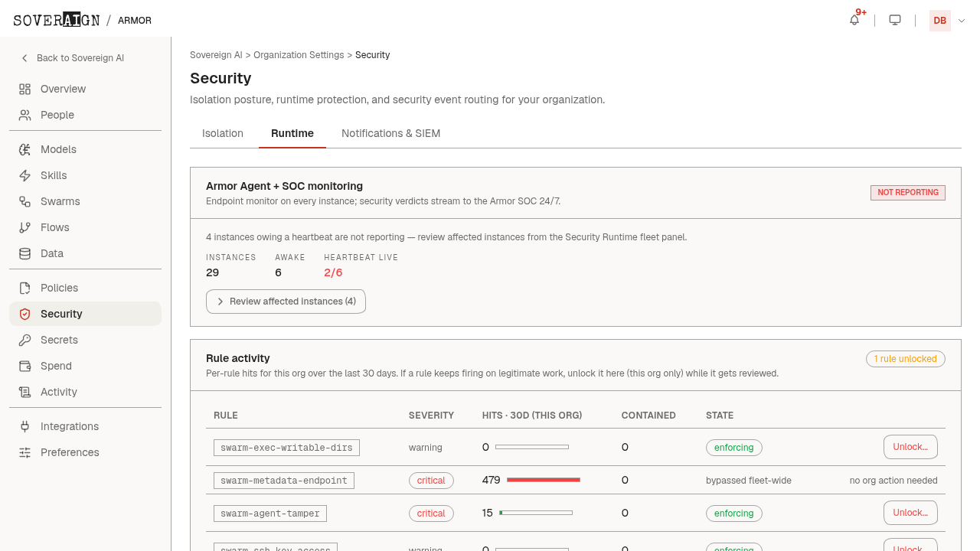Click critical badge for swarm-metadata-endpoint
Viewport: 980px width, 551px height.
431,481
